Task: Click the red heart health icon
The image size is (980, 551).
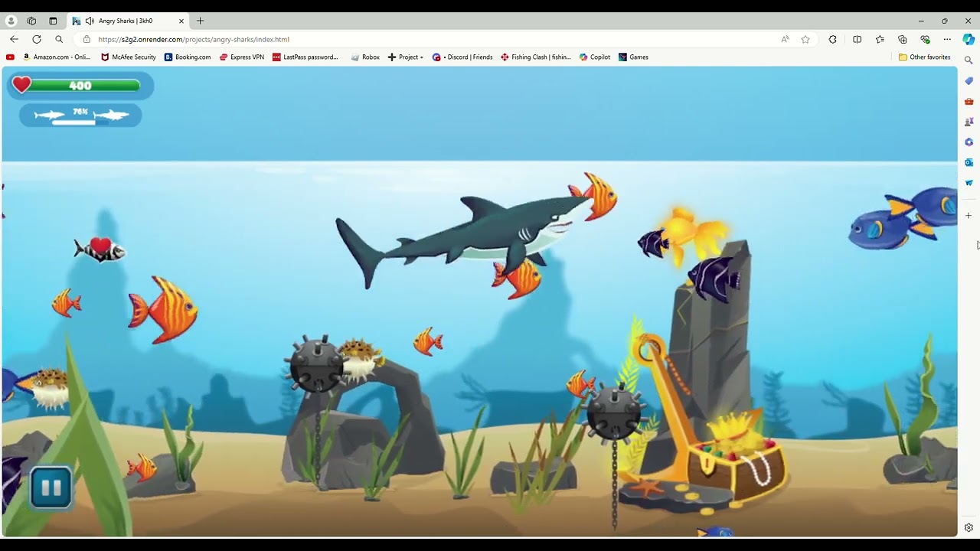Action: (x=21, y=85)
